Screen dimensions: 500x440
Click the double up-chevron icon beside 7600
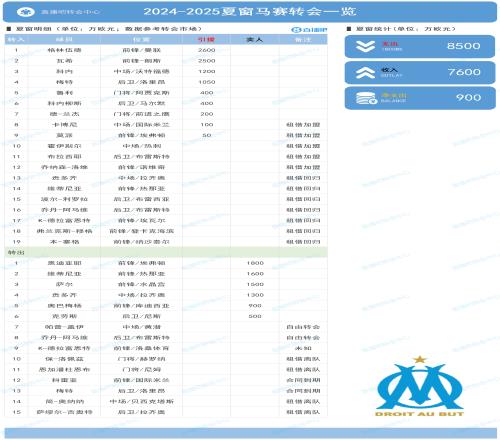(x=365, y=72)
